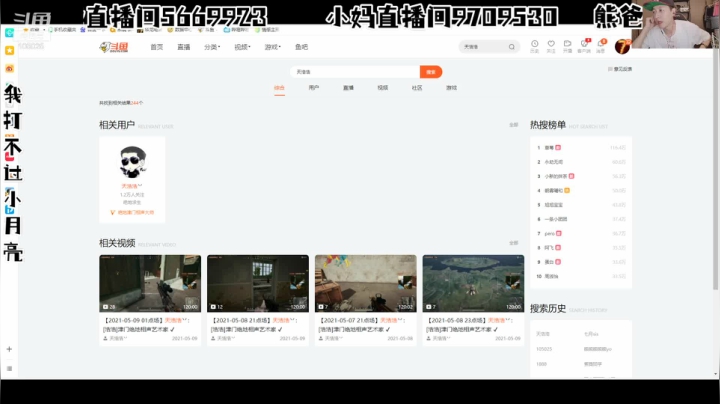Open the 鱼吧 nav item
This screenshot has width=720, height=404.
click(x=302, y=47)
